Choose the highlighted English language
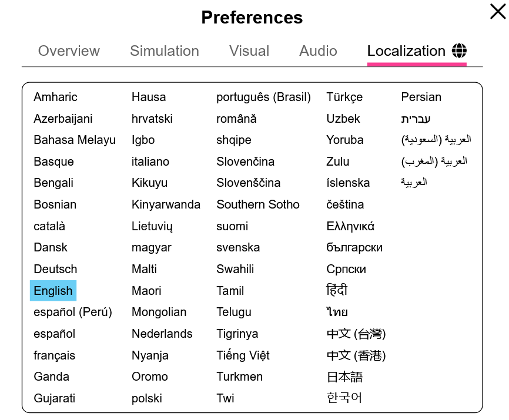Image resolution: width=509 pixels, height=420 pixels. [x=53, y=291]
